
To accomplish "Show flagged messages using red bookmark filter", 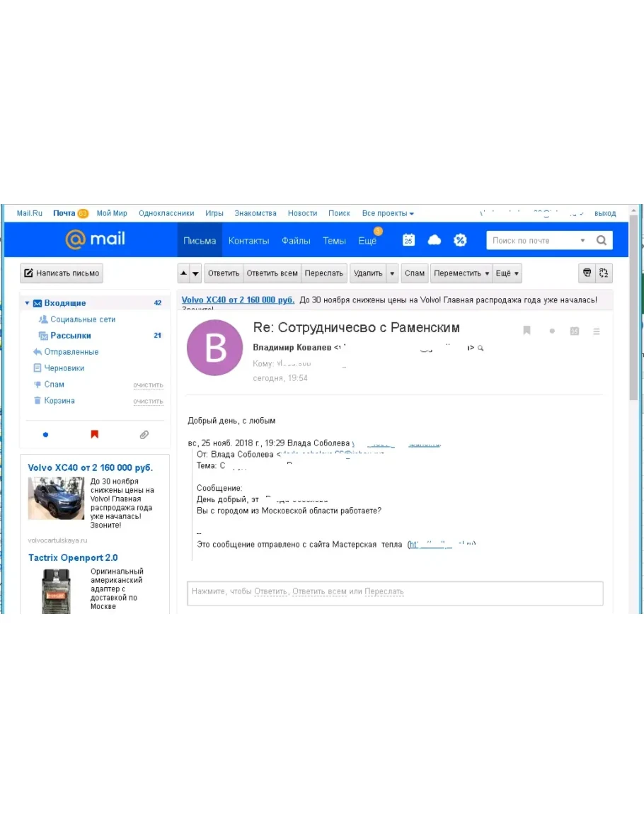I will tap(94, 434).
